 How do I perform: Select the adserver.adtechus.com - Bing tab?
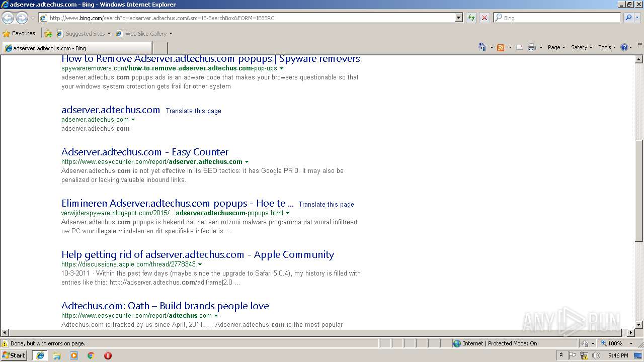(x=76, y=48)
